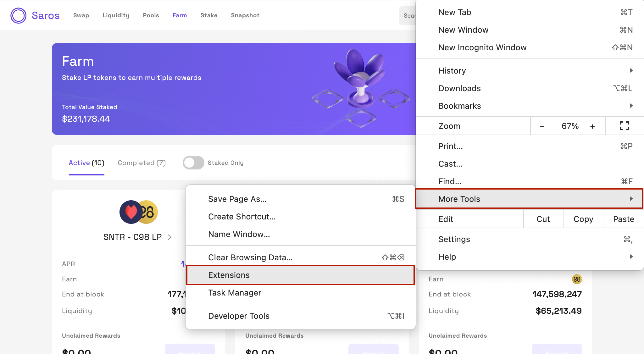Click the zoom out minus button
Viewport: 644px width, 354px height.
(x=542, y=126)
